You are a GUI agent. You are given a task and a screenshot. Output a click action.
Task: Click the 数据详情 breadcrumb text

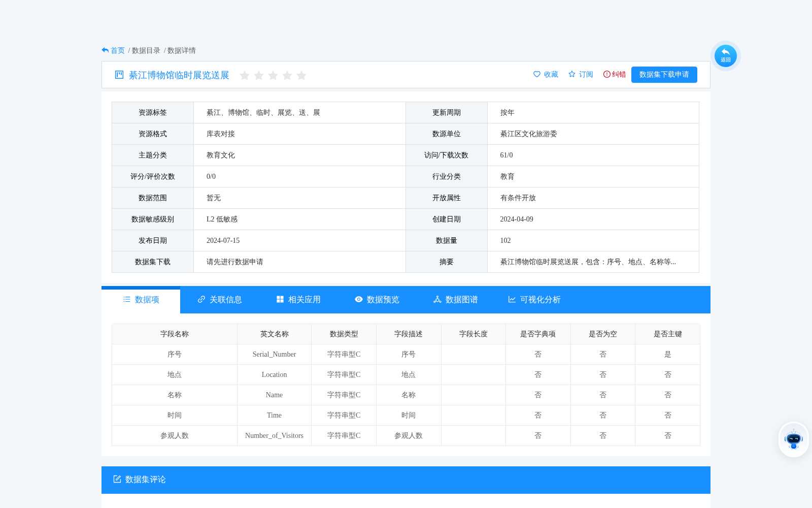(181, 50)
